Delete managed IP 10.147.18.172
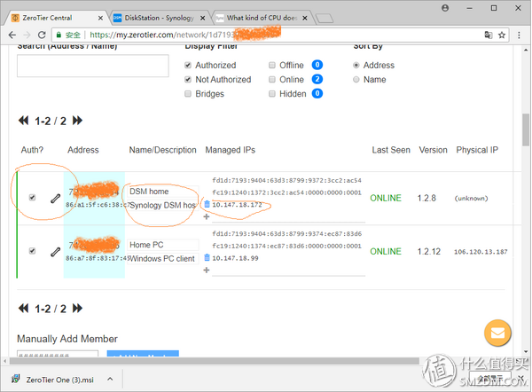Image resolution: width=532 pixels, height=392 pixels. (x=207, y=204)
